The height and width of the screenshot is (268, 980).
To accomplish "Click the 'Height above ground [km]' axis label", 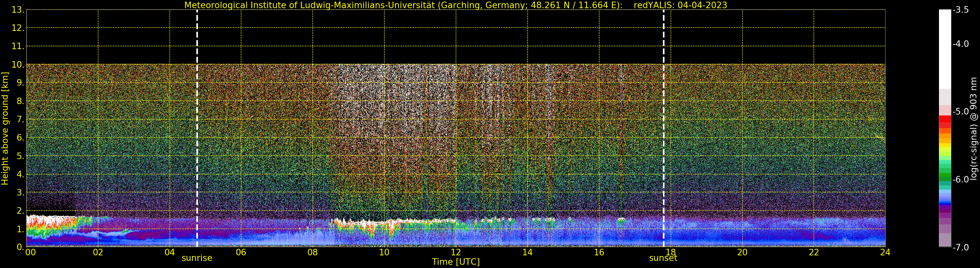I will [x=5, y=128].
